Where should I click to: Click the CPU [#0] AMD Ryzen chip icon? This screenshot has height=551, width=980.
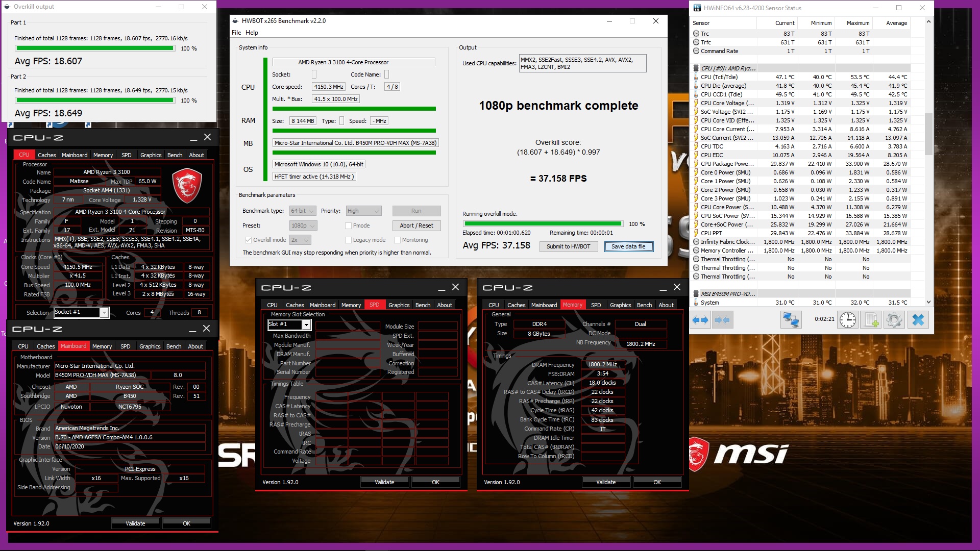click(696, 68)
